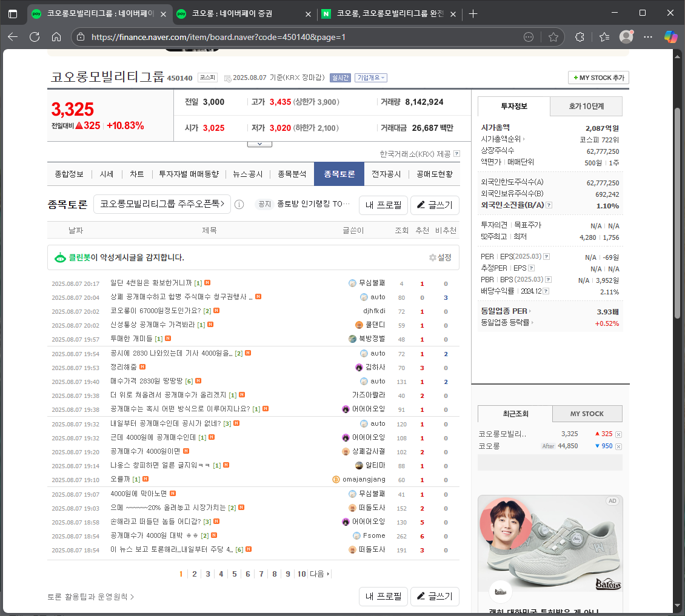
Task: Click the browser back arrow
Action: [x=13, y=37]
